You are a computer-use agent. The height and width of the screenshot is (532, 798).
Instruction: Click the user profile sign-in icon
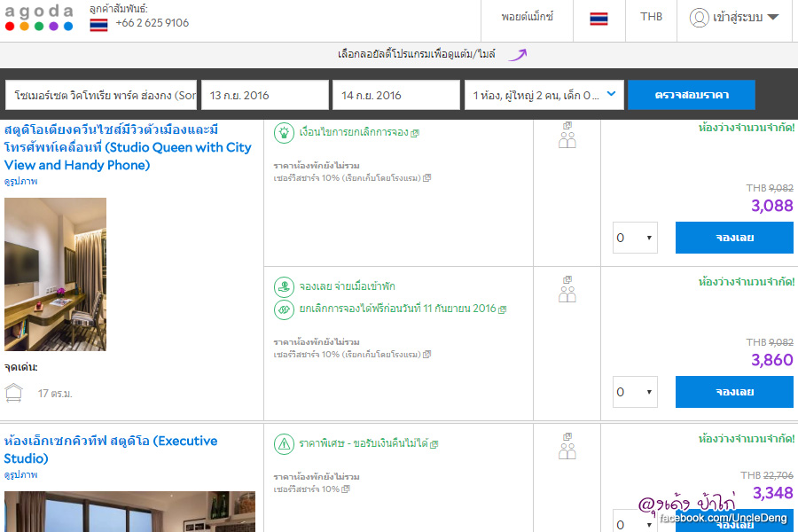[700, 18]
